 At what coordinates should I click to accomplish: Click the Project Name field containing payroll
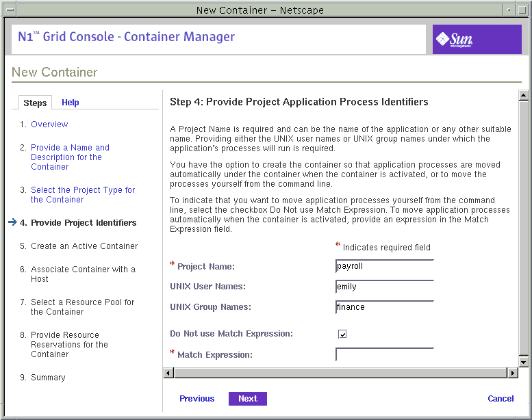point(384,266)
